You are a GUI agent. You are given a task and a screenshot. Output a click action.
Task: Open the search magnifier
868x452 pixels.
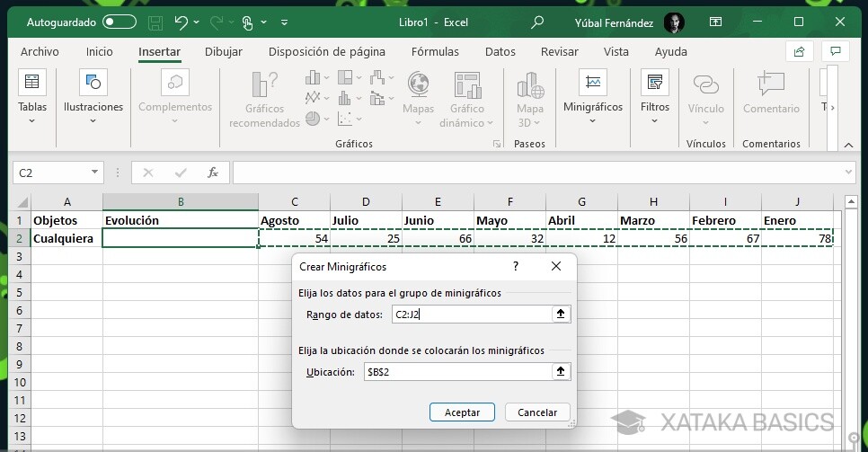[x=537, y=22]
